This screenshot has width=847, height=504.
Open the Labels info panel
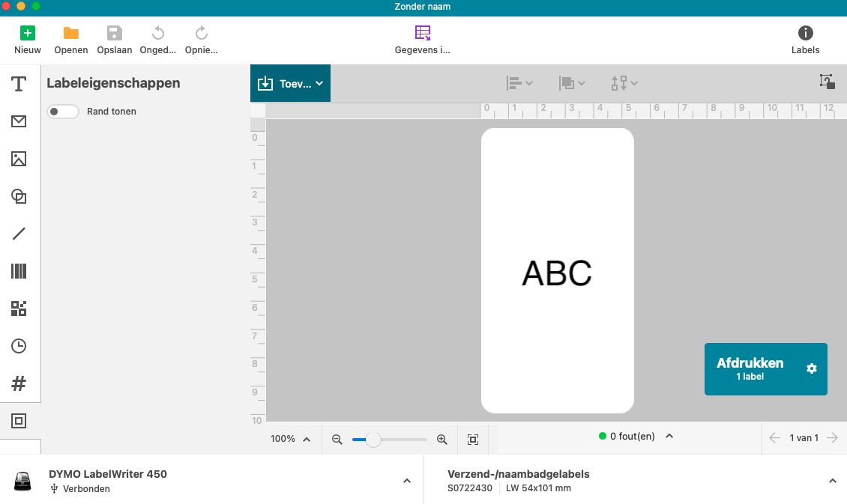coord(805,40)
